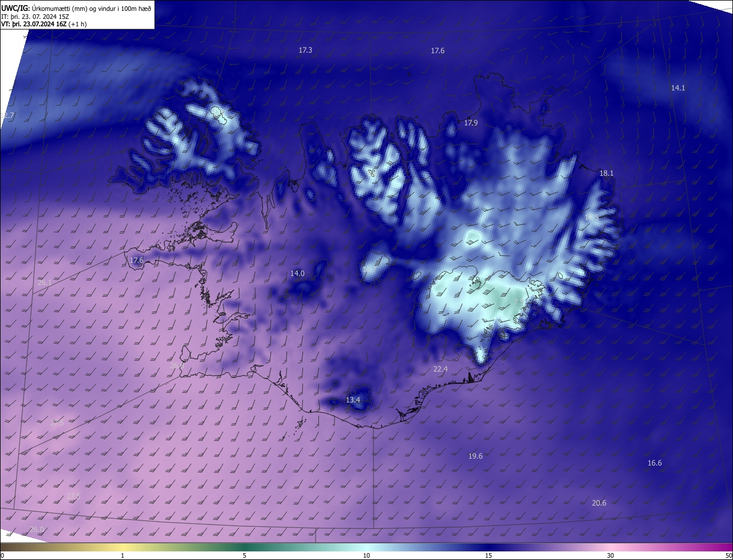Viewport: 733px width, 560px height.
Task: Click the "IT: þri. 23. 07. 2024 15Z" line
Action: [x=35, y=17]
